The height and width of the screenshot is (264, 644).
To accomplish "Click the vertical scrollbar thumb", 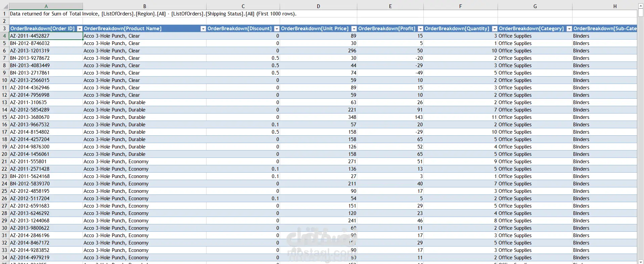I will pos(641,13).
